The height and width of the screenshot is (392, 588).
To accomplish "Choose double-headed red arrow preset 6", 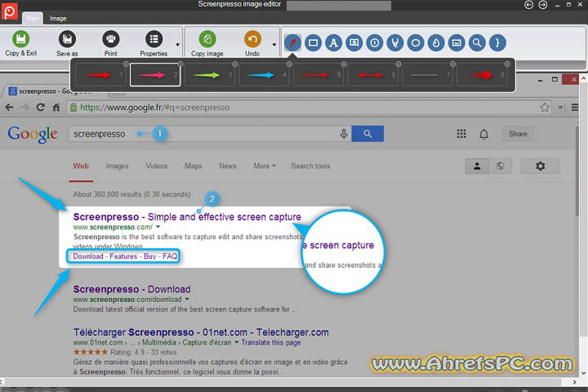I will tap(372, 75).
